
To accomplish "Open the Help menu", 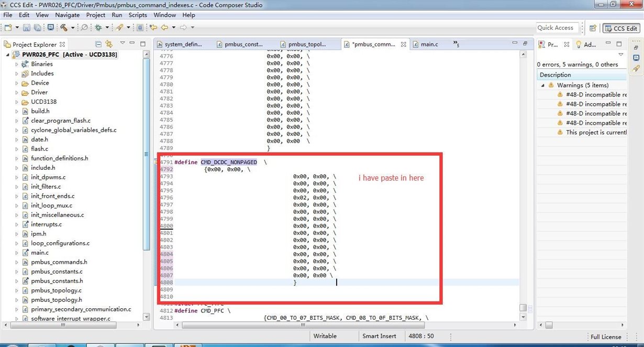I will click(x=188, y=15).
